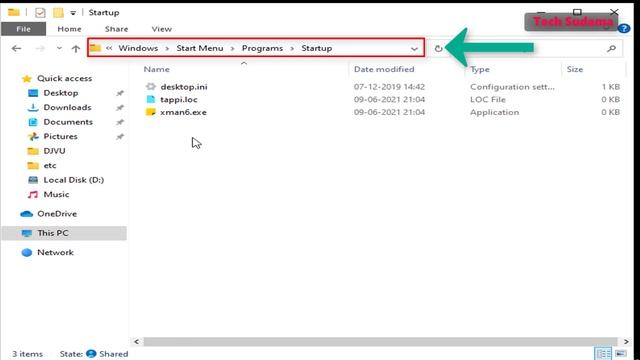
Task: Switch to Large icons view in status bar
Action: click(x=621, y=353)
